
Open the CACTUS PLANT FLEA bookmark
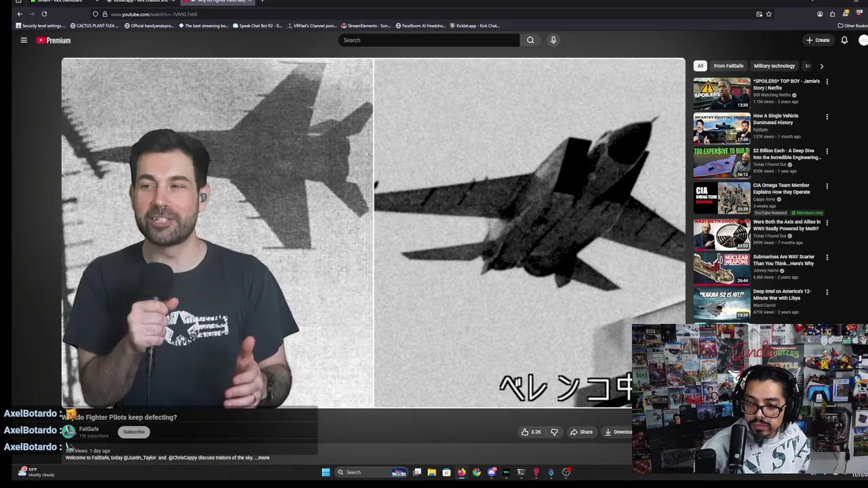click(x=94, y=26)
